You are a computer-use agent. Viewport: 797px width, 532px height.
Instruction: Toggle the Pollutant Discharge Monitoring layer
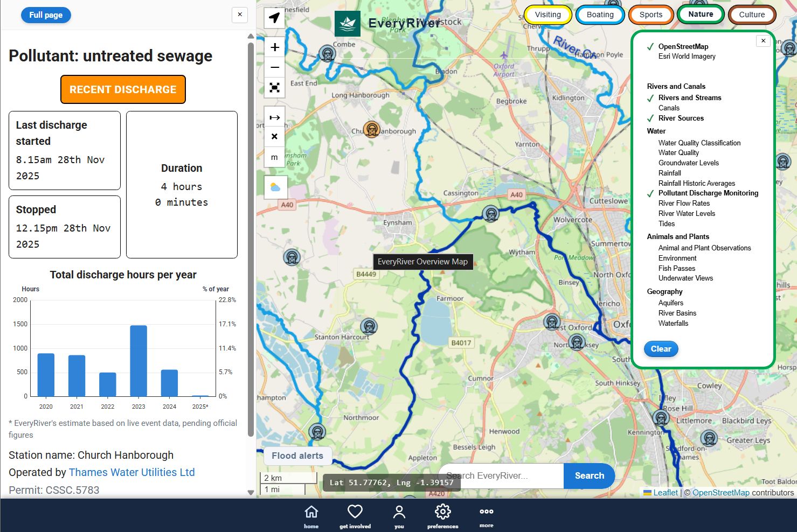[x=708, y=193]
